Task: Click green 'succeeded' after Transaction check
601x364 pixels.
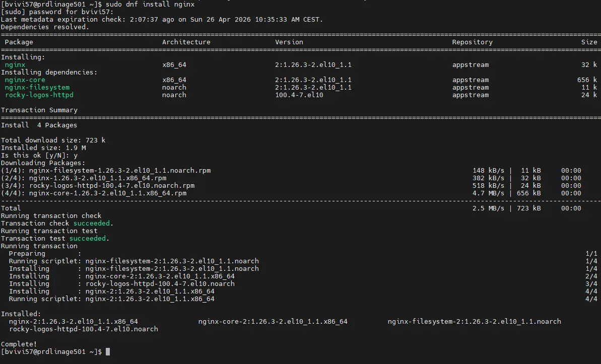Action: (x=92, y=224)
